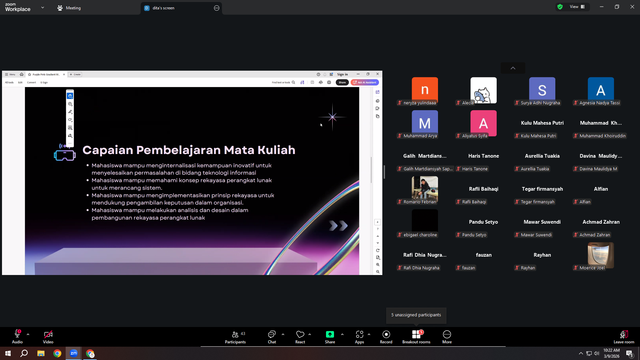Click the large Alfian participant name

click(601, 189)
